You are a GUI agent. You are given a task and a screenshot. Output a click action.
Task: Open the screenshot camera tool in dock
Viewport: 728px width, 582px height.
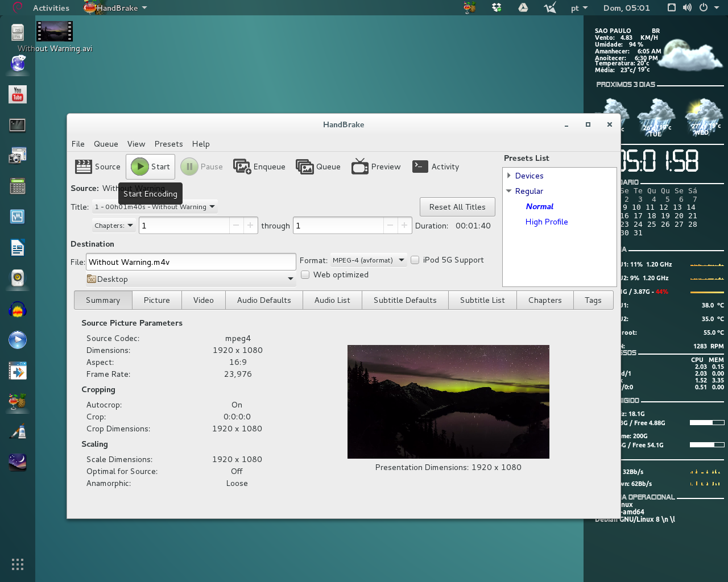coord(18,155)
